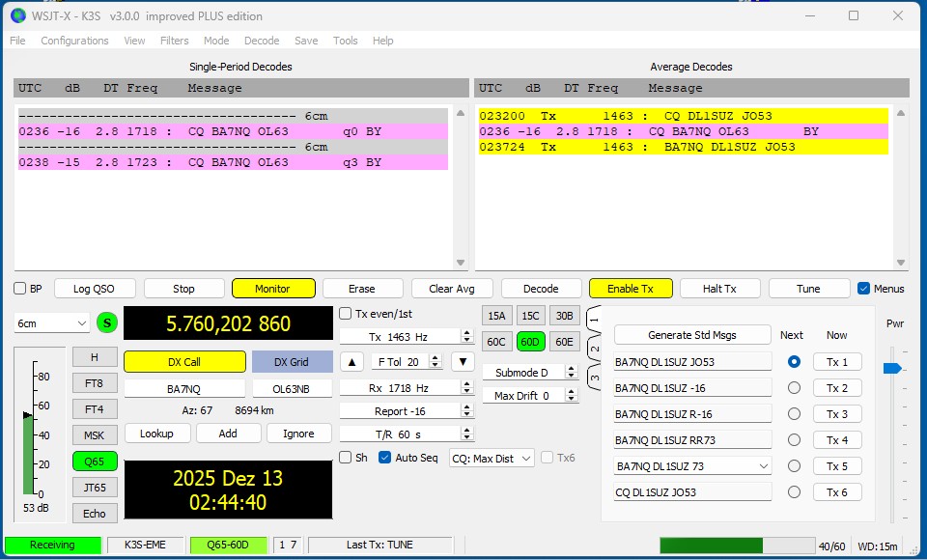Select the 15A submode-period preset
The height and width of the screenshot is (560, 927).
click(x=495, y=315)
